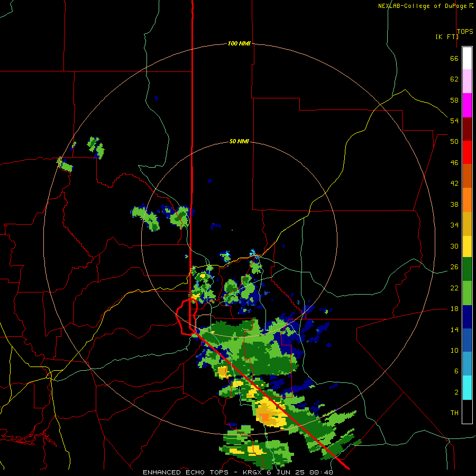Click the orange highest echo top core
The height and width of the screenshot is (476, 476).
(x=266, y=418)
